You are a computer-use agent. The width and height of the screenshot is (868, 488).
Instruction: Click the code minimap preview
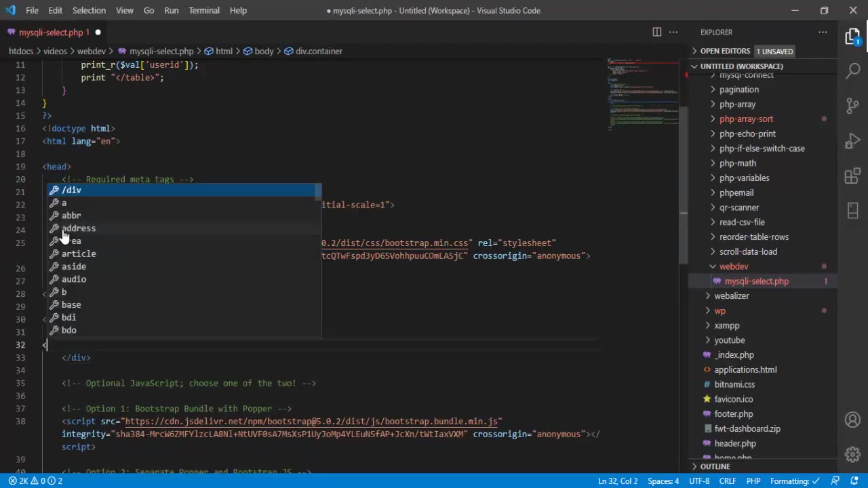click(x=642, y=95)
